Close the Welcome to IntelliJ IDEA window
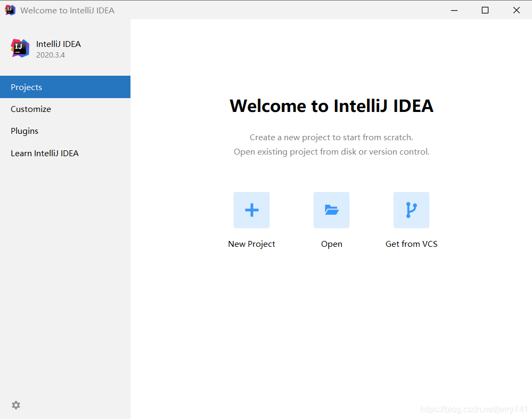Screen dimensions: 532x419 click(x=517, y=10)
